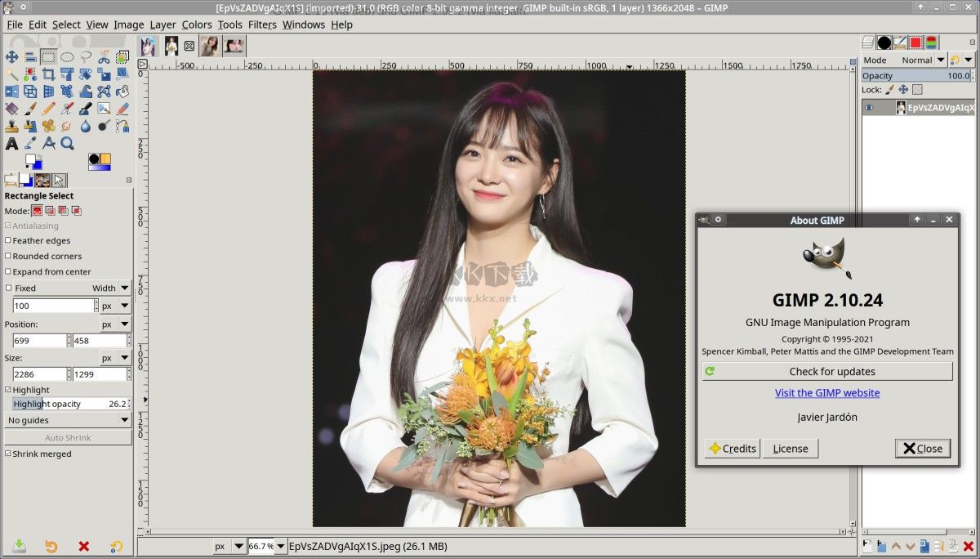Image resolution: width=980 pixels, height=559 pixels.
Task: Open the Visit the GIMP website link
Action: coord(827,393)
